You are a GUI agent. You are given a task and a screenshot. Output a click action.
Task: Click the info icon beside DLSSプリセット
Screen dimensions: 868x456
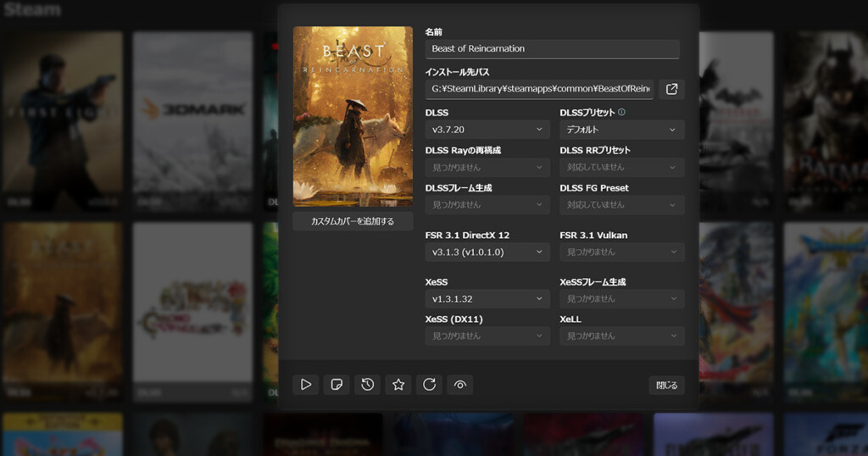(x=621, y=112)
